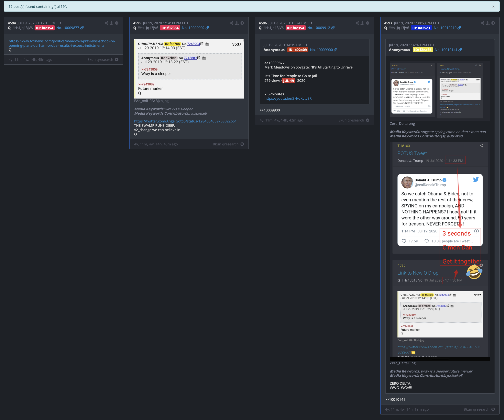The height and width of the screenshot is (420, 504).
Task: Click post number 4597 in the header
Action: point(388,23)
